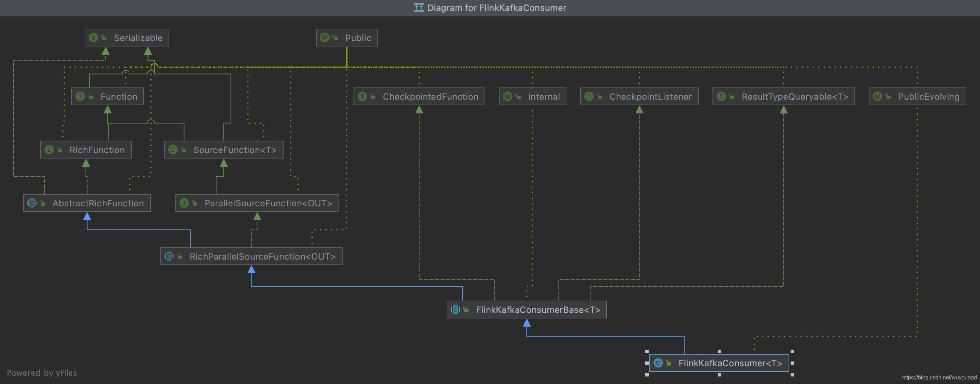Viewport: 980px width, 384px height.
Task: Click the interface icon on CheckpointedFunction
Action: (362, 96)
